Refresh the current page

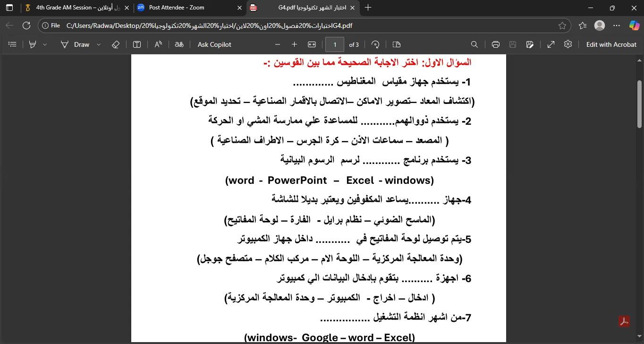point(26,26)
